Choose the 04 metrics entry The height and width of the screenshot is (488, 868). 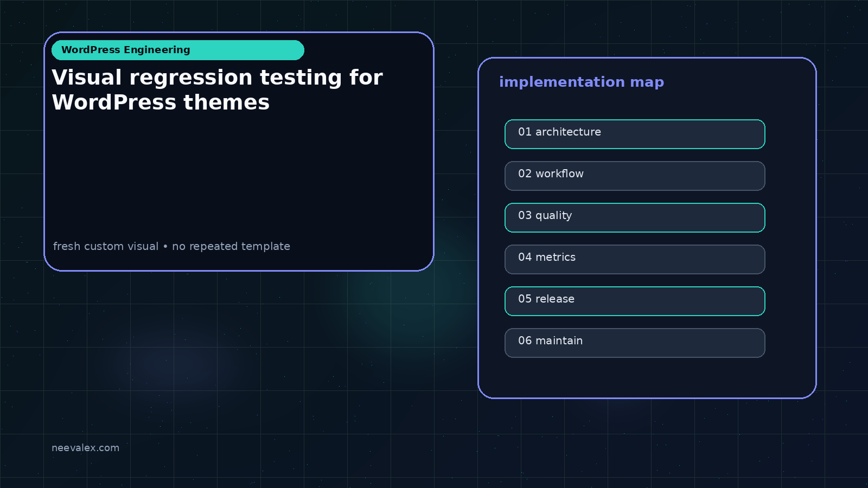click(635, 259)
